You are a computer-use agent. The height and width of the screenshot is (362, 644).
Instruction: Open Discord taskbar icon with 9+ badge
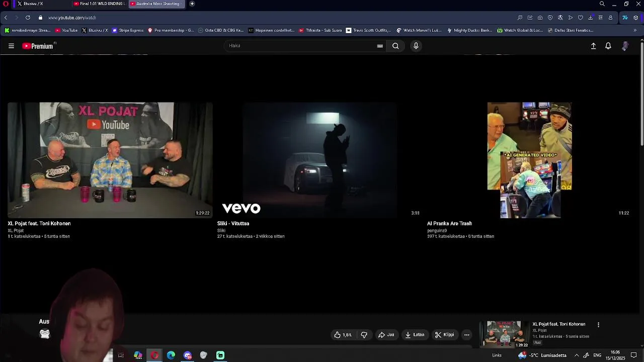[x=188, y=355]
